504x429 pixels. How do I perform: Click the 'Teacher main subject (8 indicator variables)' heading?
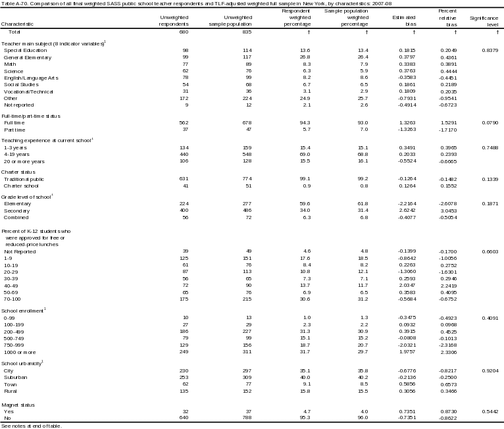point(53,43)
